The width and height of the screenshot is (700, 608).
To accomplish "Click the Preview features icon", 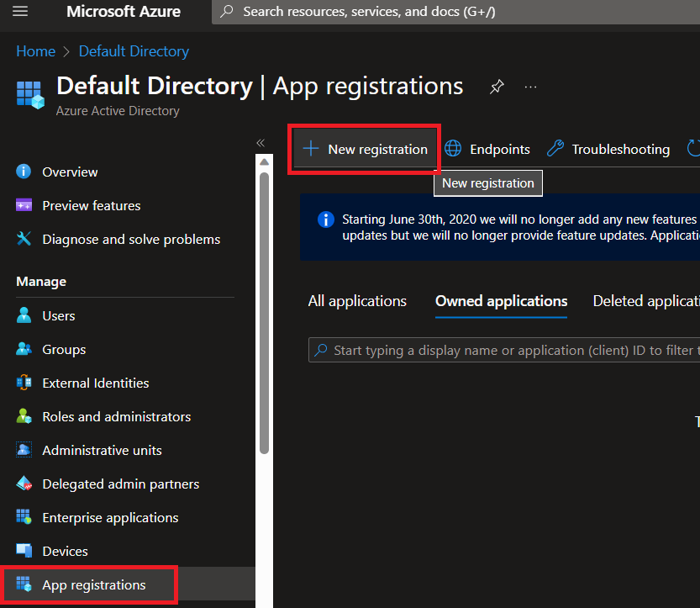I will [24, 205].
